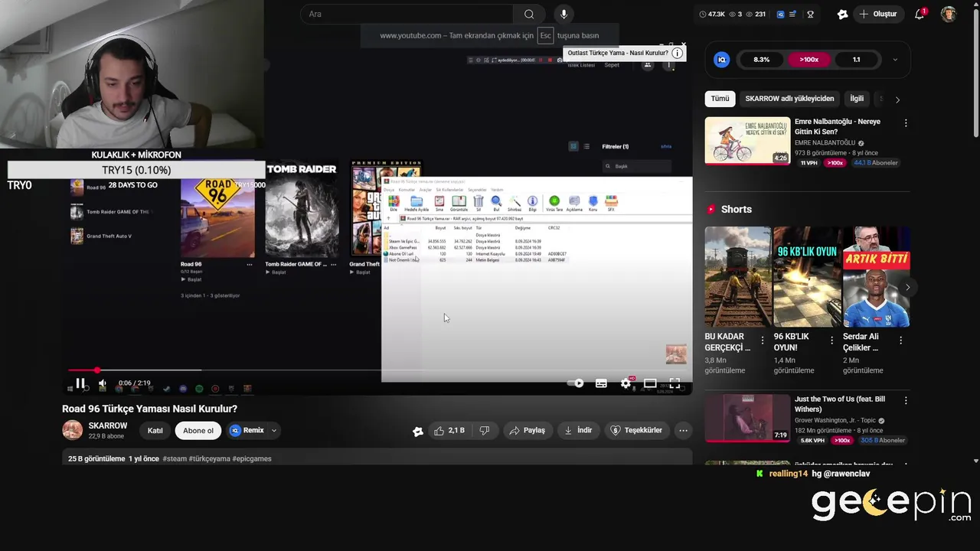Open options for the Emre Nalbantoğlu video
Viewport: 980px width, 551px height.
(906, 123)
